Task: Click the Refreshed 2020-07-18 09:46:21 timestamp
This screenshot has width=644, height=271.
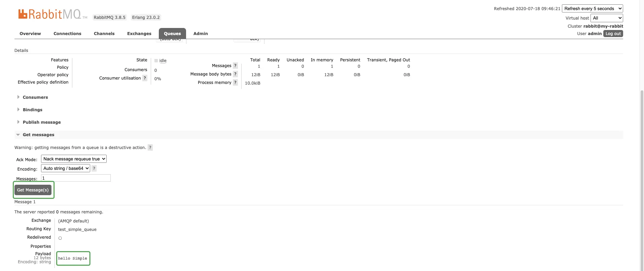Action: click(x=527, y=9)
